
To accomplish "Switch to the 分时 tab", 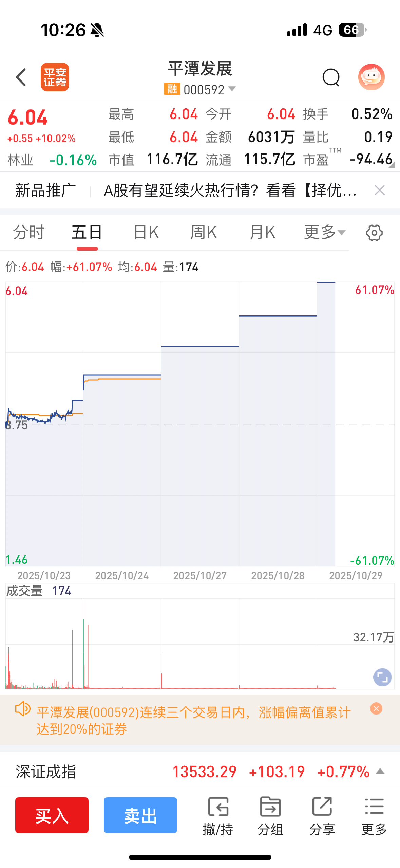I will coord(29,233).
